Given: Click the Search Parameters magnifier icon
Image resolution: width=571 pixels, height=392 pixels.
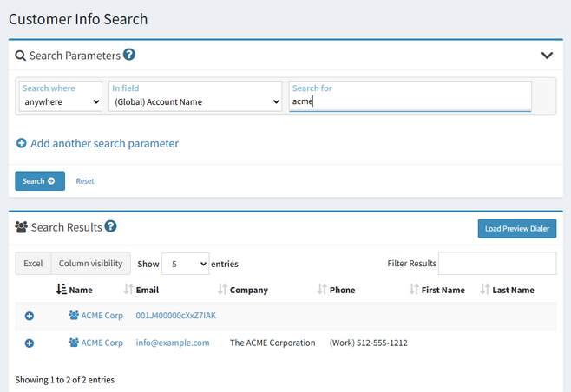Looking at the screenshot, I should pos(21,56).
